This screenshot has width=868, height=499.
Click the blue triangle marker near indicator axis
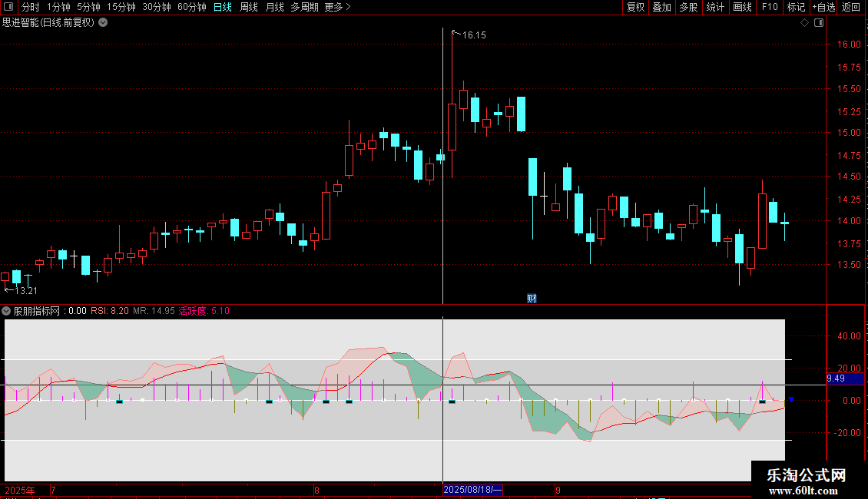(x=791, y=399)
